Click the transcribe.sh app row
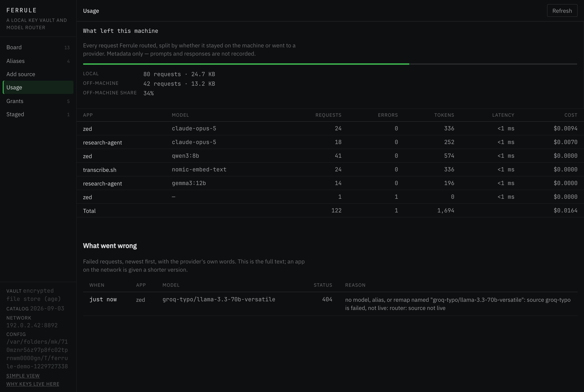Screen dimensions: 584x392 point(330,170)
